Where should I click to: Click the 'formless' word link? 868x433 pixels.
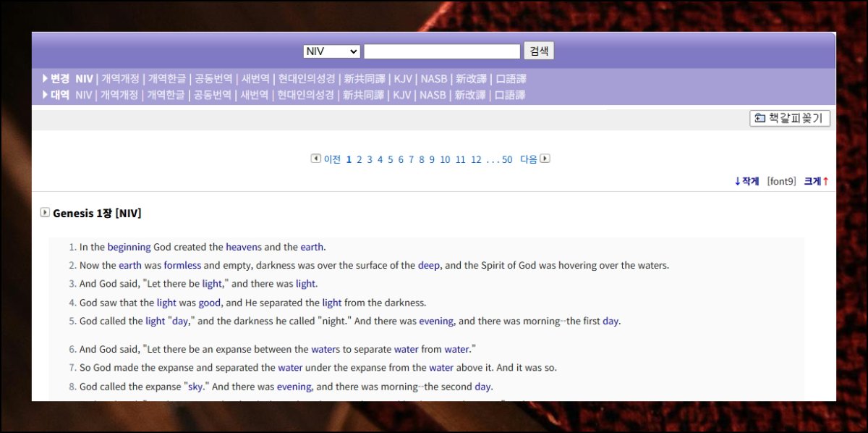click(182, 265)
